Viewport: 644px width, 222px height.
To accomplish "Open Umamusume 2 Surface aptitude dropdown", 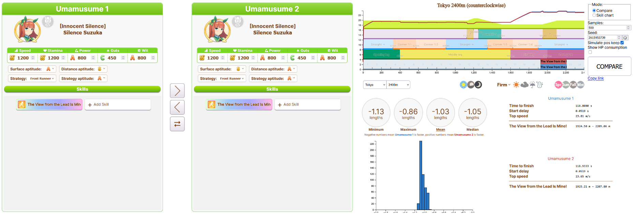I will click(222, 69).
